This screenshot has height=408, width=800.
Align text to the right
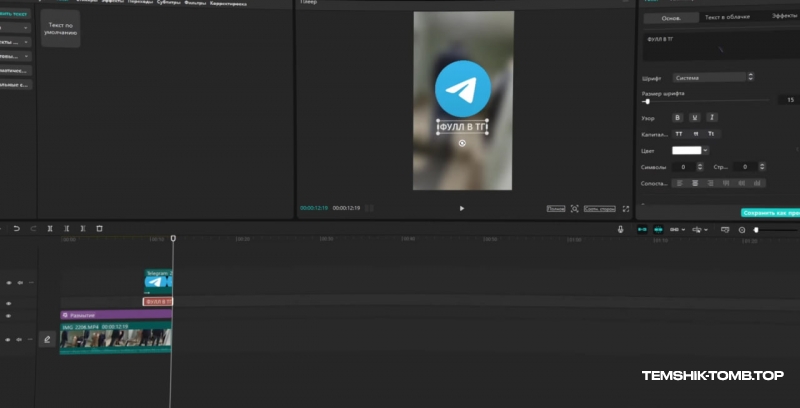coord(710,183)
